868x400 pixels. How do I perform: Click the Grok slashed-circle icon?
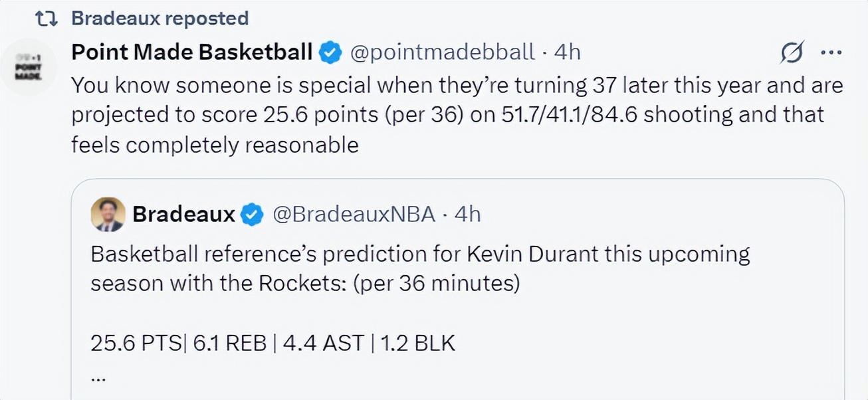(792, 52)
